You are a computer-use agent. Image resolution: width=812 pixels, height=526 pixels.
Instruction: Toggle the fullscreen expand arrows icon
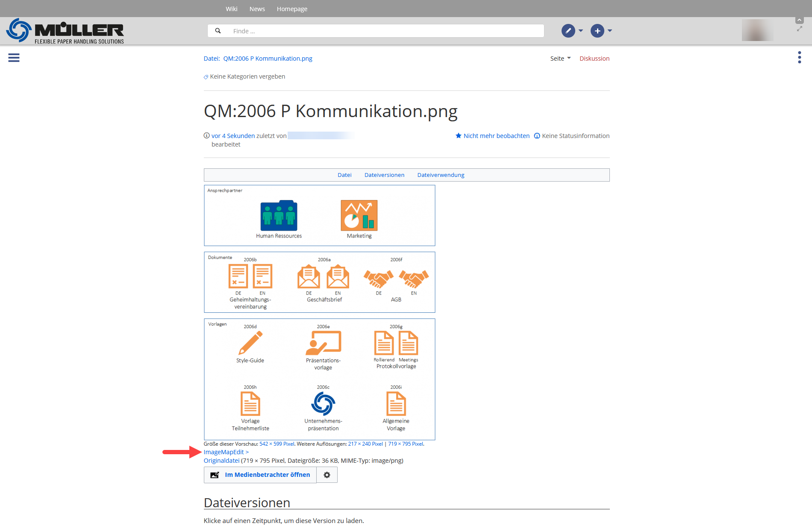[x=799, y=29]
